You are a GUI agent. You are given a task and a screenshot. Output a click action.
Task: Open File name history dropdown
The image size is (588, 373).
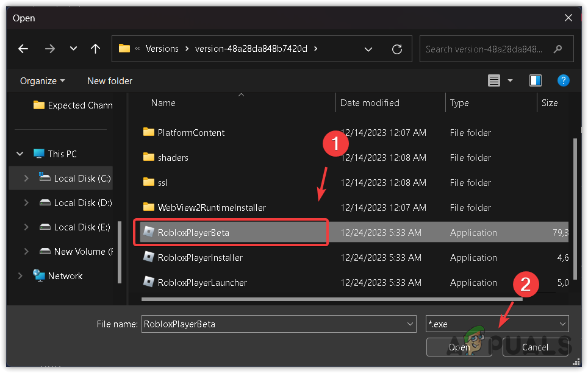[x=411, y=324]
